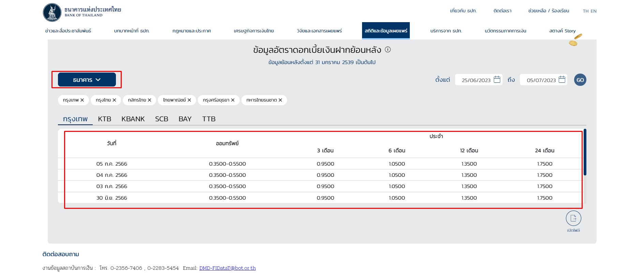Click the 03 ก.ค. 2566 date cell

coord(111,186)
